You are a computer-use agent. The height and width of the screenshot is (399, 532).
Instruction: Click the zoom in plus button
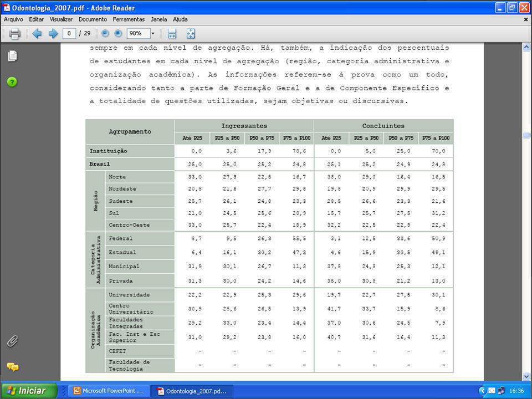pos(118,33)
